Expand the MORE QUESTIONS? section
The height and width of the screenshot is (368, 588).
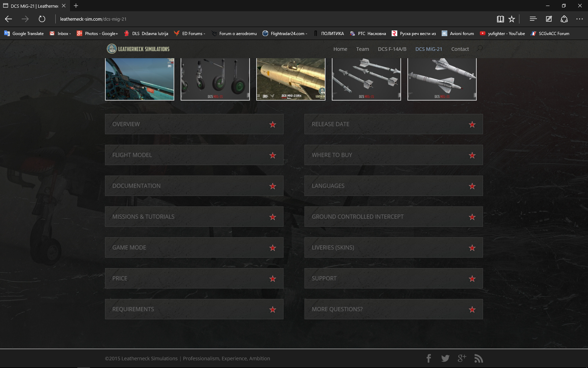click(394, 309)
